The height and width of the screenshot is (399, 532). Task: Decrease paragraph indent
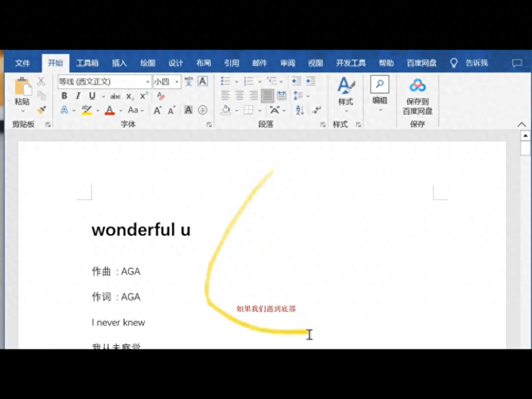click(x=296, y=81)
